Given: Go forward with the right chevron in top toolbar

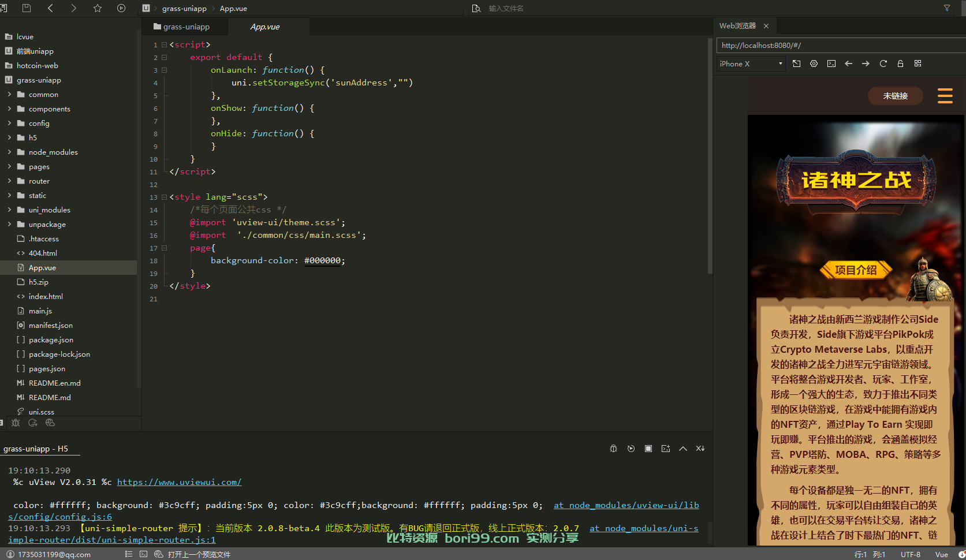Looking at the screenshot, I should 73,8.
